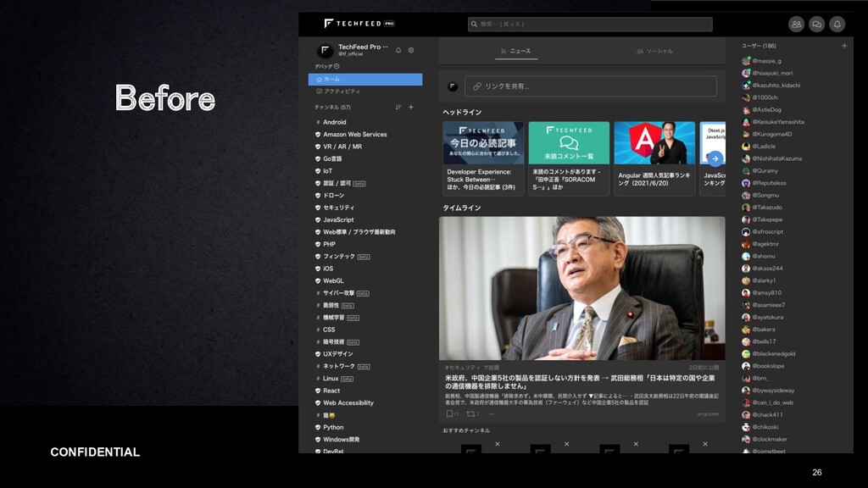Screen dimensions: 868x488
Task: Open user @Takepepe
Action: click(x=766, y=219)
